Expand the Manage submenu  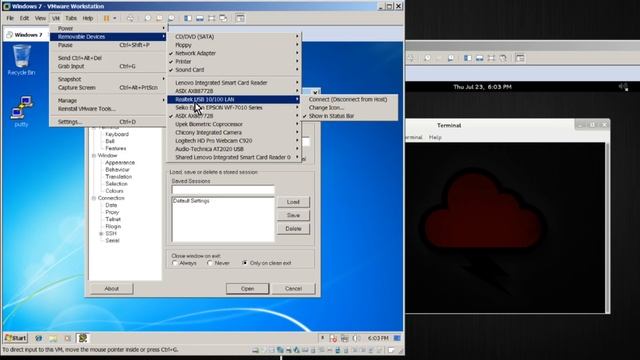pyautogui.click(x=108, y=100)
